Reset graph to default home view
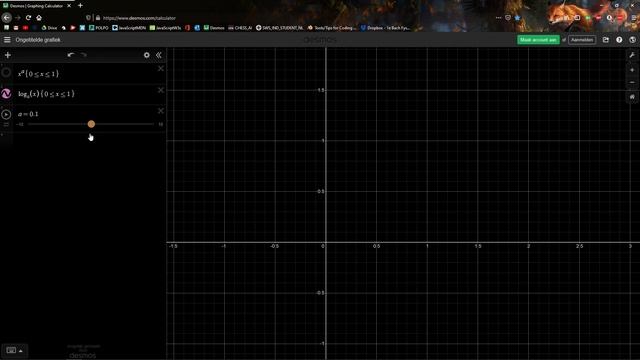This screenshot has width=640, height=360. pyautogui.click(x=632, y=97)
